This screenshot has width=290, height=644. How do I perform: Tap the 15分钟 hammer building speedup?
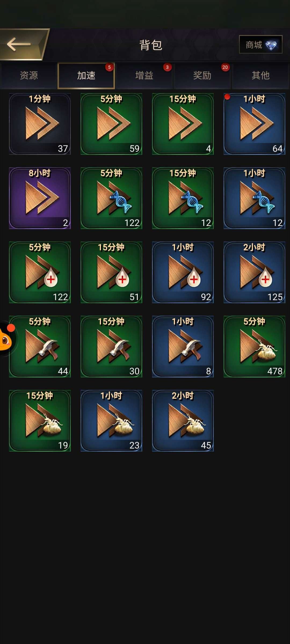111,347
